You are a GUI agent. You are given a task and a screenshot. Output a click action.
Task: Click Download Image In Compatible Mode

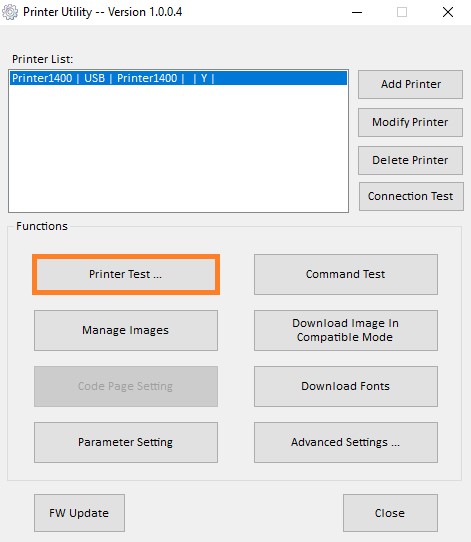pos(346,330)
